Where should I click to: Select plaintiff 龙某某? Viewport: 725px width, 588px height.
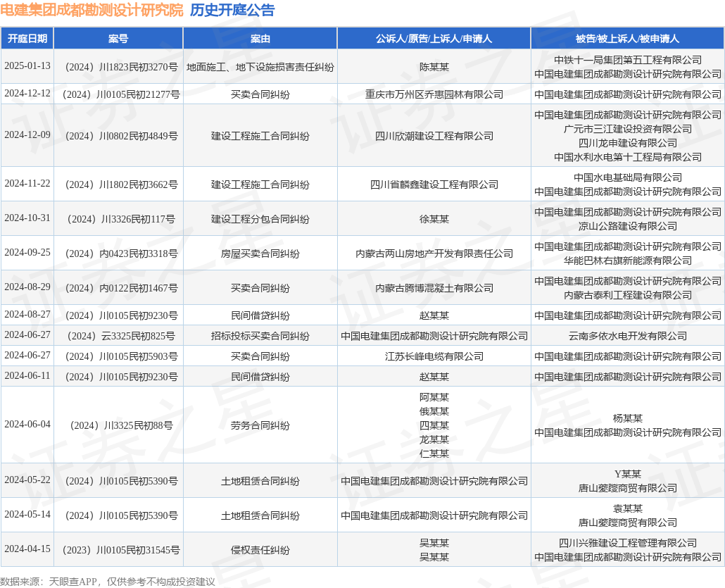point(434,439)
